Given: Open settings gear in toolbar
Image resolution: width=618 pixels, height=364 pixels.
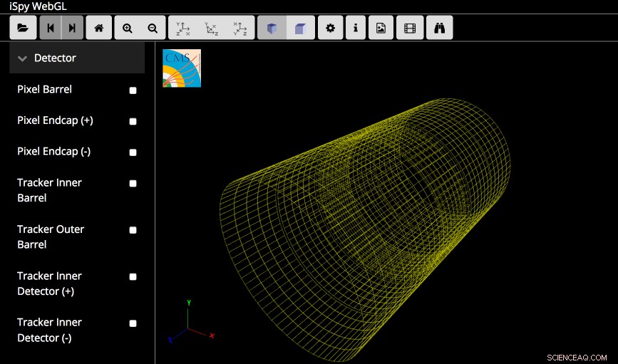Looking at the screenshot, I should [330, 28].
